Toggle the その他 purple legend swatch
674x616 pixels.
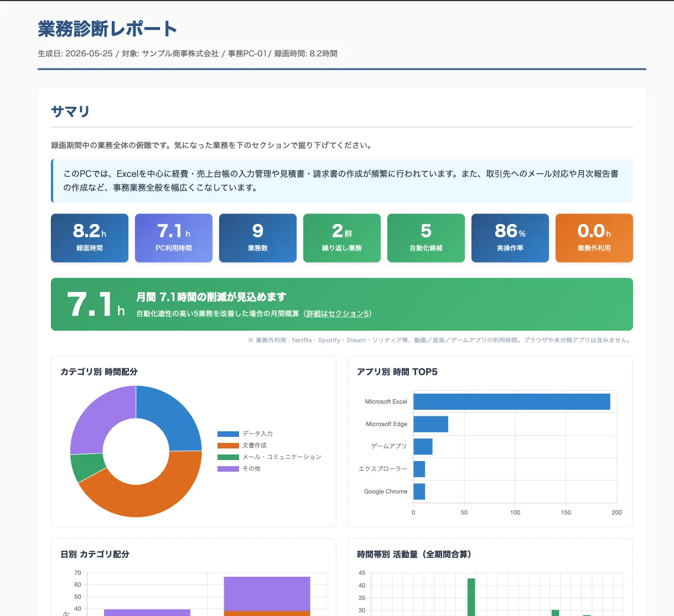click(x=228, y=469)
